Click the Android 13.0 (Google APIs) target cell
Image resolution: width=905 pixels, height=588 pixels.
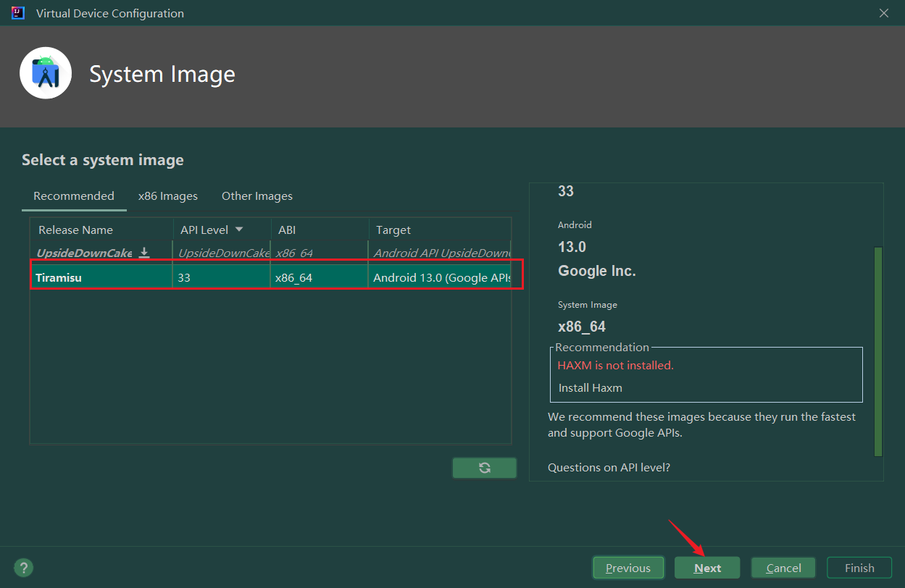(x=440, y=277)
